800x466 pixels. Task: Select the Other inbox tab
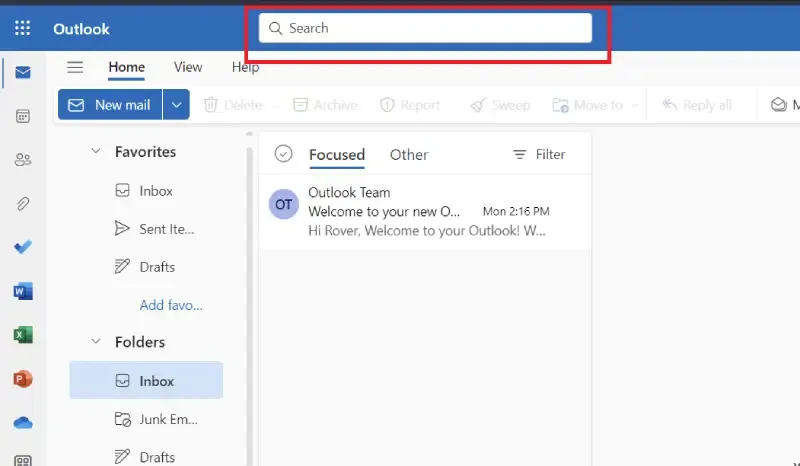pyautogui.click(x=409, y=155)
